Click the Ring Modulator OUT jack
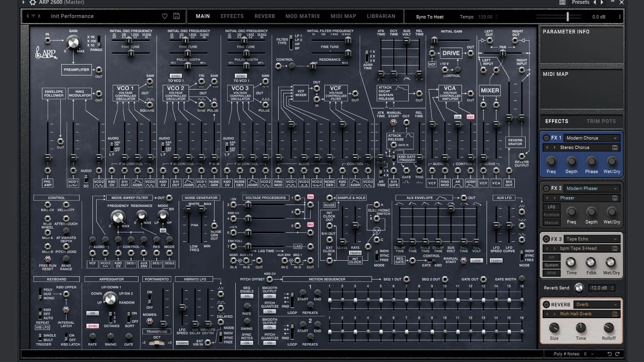Image resolution: width=644 pixels, height=362 pixels. pyautogui.click(x=99, y=93)
